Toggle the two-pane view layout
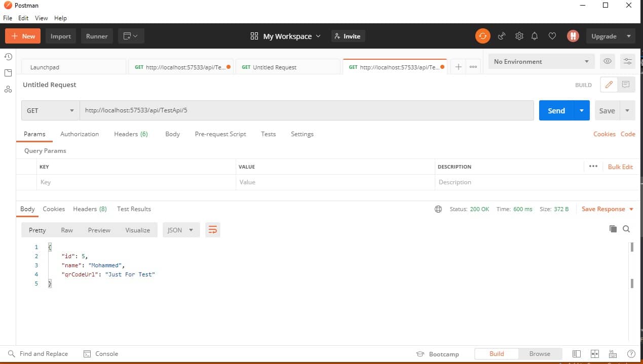Screen dimensions: 643x364 click(x=594, y=353)
